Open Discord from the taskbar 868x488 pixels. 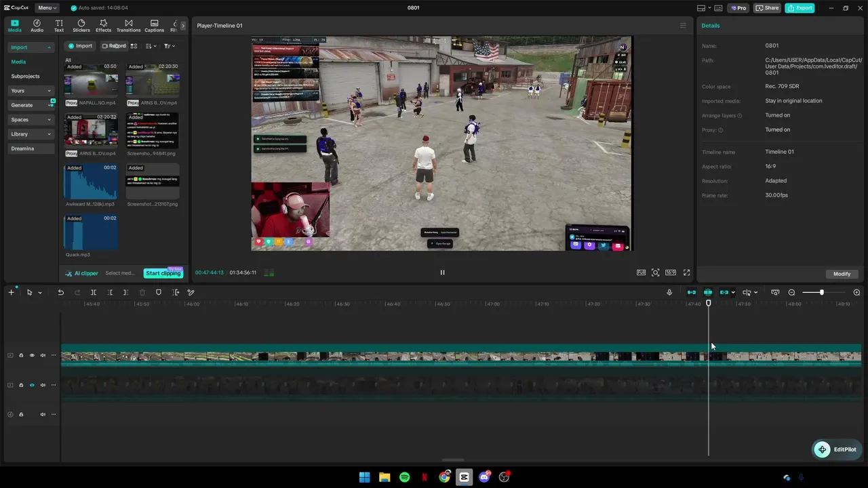[484, 477]
